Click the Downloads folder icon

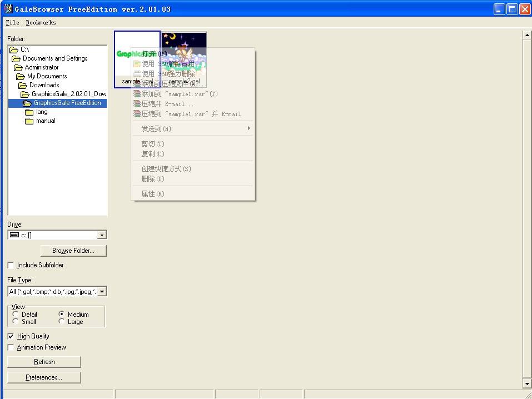(x=23, y=85)
